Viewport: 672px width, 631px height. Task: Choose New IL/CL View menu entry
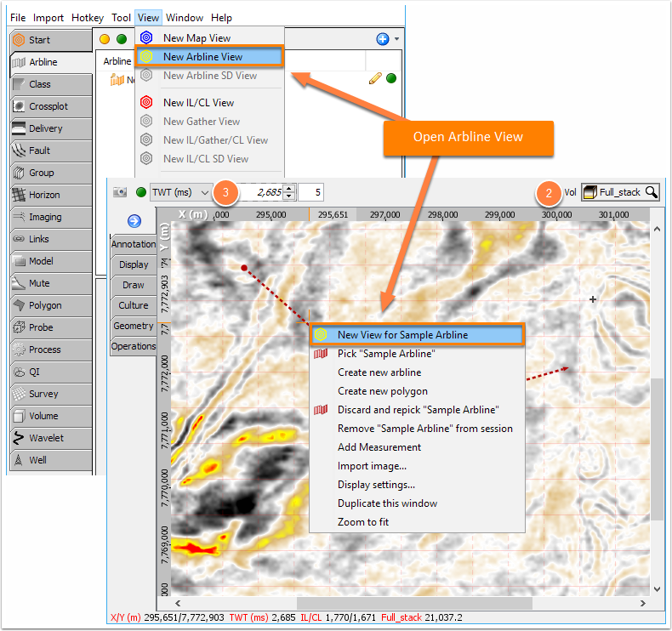tap(209, 103)
